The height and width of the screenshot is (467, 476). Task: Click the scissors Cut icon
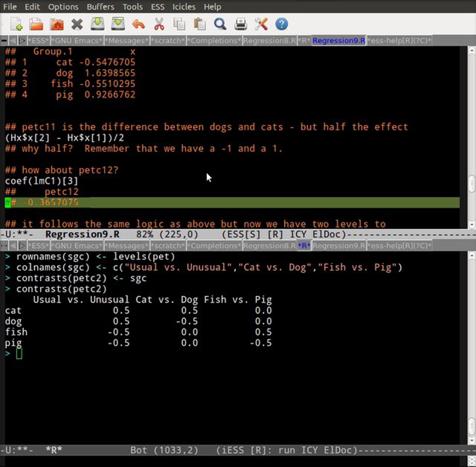coord(159,24)
